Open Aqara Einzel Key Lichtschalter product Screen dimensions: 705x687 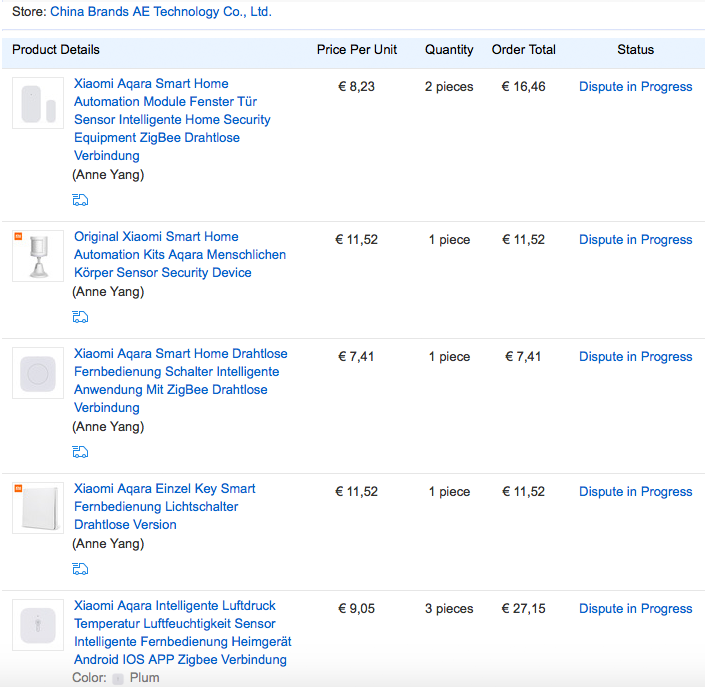[x=165, y=507]
